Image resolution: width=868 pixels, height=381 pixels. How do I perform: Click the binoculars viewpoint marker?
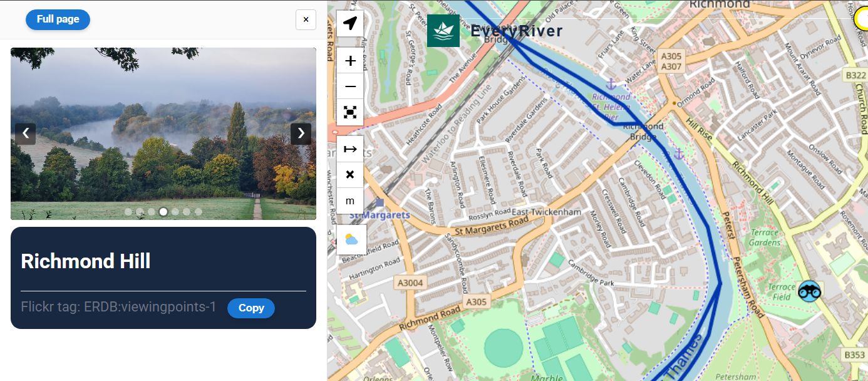click(x=809, y=291)
